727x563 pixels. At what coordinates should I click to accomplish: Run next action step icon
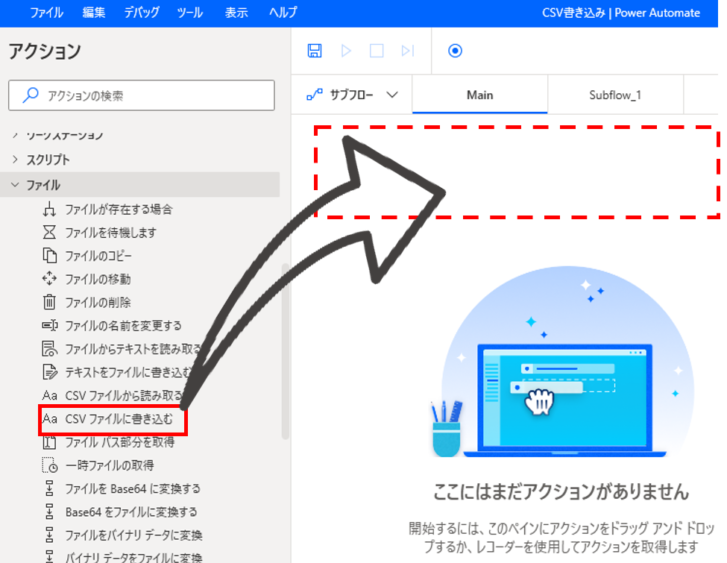pyautogui.click(x=408, y=51)
